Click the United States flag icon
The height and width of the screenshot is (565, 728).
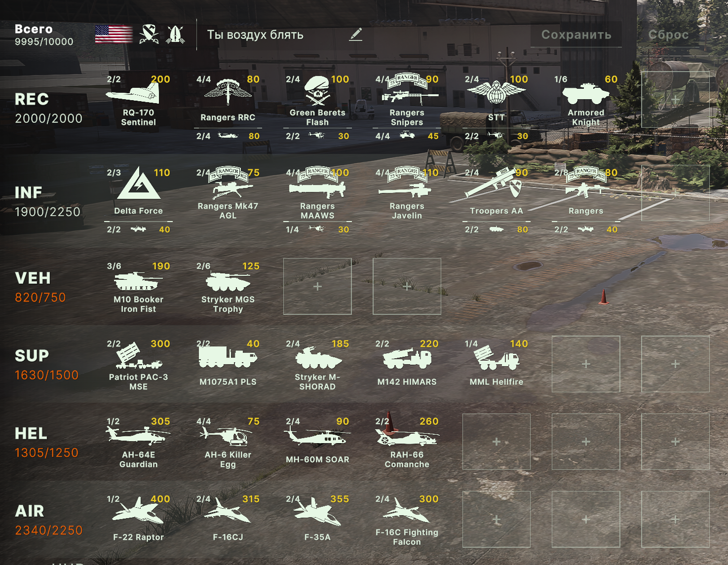[x=114, y=35]
